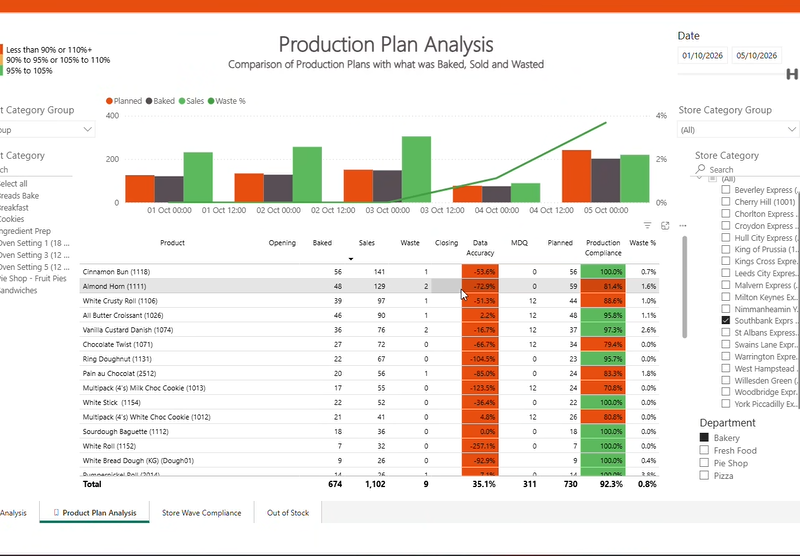Image resolution: width=800 pixels, height=556 pixels.
Task: Sort by the Data Accuracy column header
Action: tap(480, 248)
